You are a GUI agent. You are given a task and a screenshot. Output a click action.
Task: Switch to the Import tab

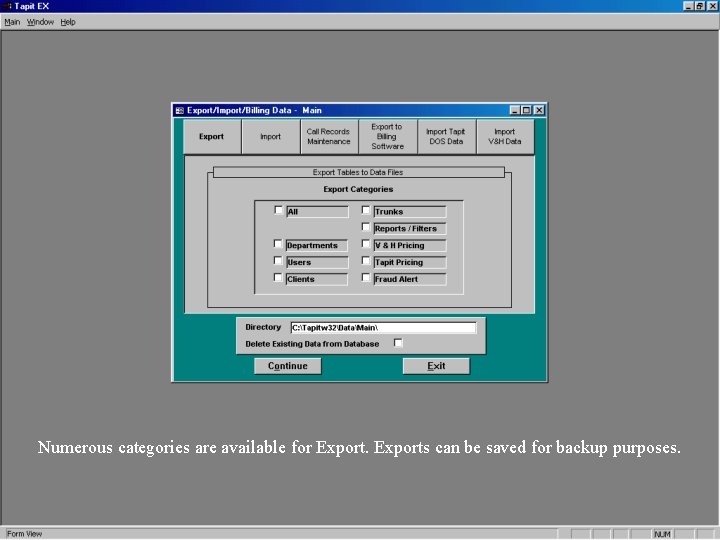click(x=270, y=136)
